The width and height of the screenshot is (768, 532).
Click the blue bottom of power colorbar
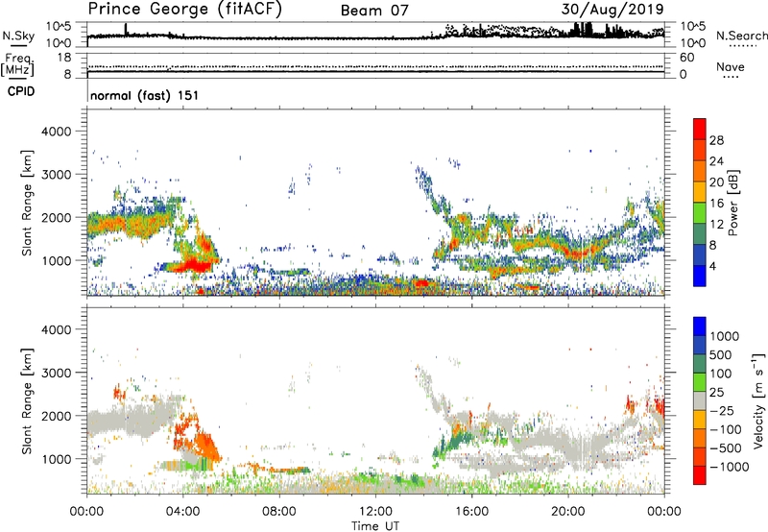700,276
